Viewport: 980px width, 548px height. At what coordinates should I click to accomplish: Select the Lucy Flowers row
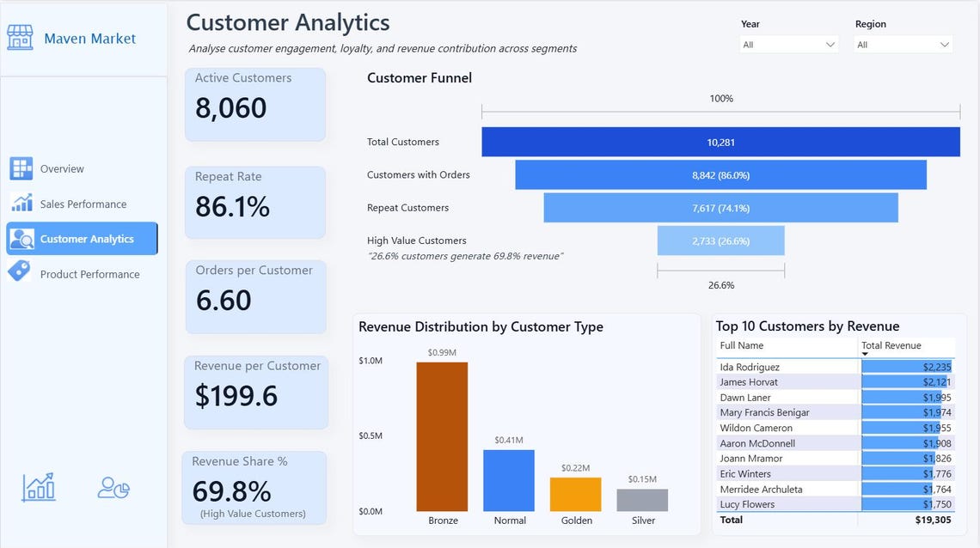click(836, 504)
